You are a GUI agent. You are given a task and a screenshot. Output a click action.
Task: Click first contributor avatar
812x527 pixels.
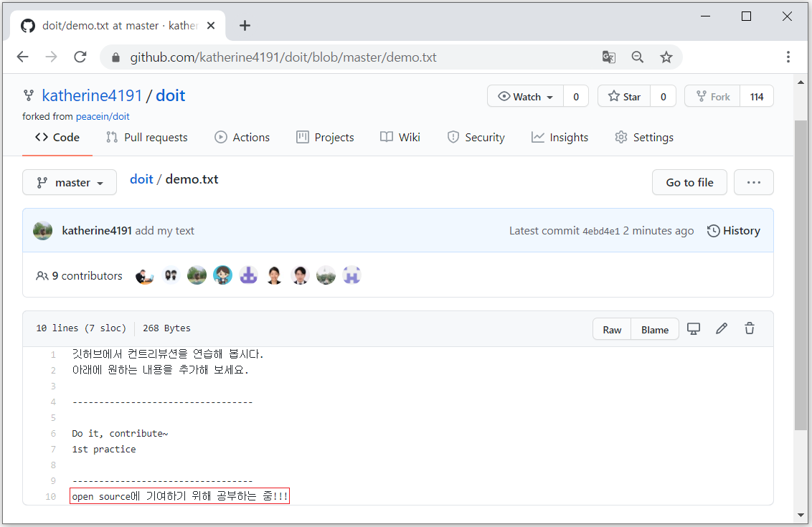tap(145, 276)
